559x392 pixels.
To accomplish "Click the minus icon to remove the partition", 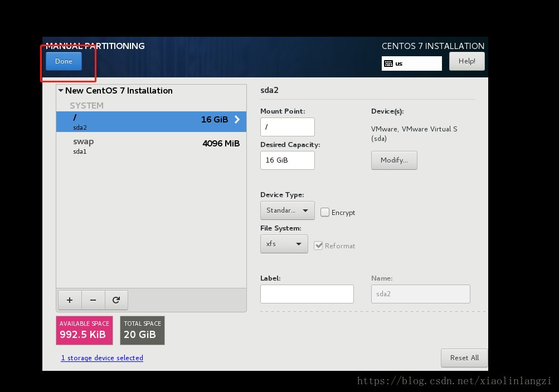I will pyautogui.click(x=93, y=300).
